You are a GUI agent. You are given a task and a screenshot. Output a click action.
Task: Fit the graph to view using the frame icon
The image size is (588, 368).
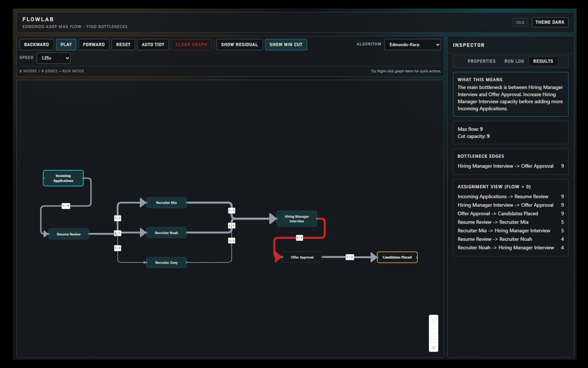[x=434, y=337]
